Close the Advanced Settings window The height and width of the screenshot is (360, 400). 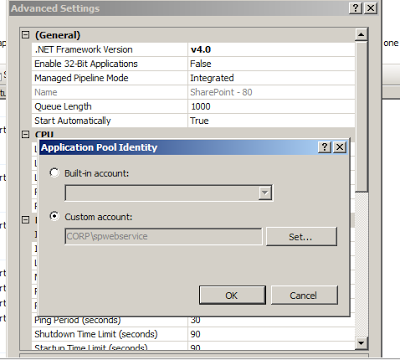click(x=371, y=8)
